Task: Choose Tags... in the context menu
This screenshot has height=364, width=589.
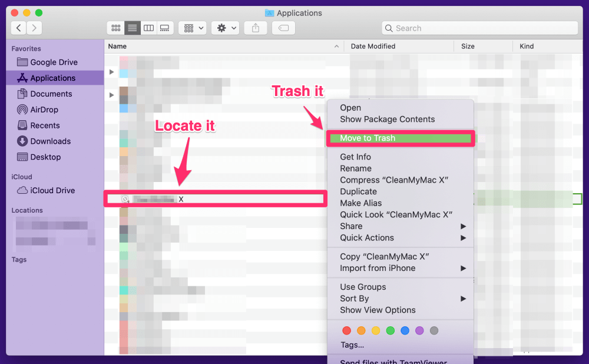Action: (x=401, y=345)
